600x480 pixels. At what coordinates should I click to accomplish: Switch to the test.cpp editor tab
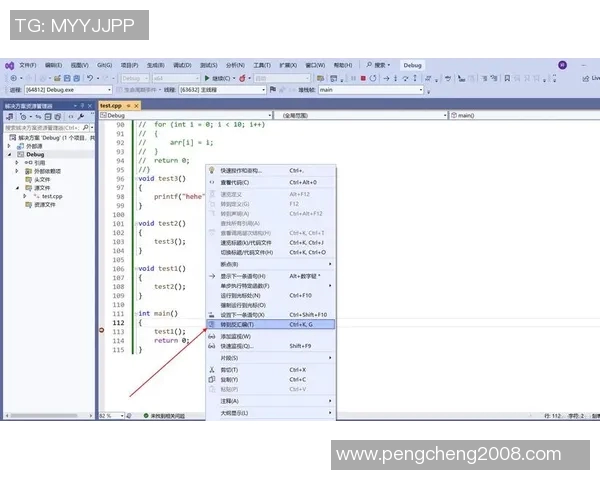tap(110, 105)
